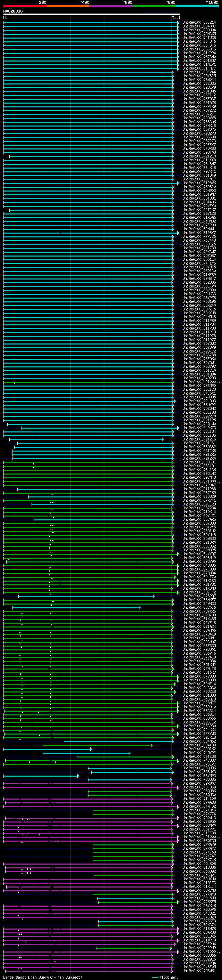Viewport: 222px width, 980px height.
Task: Open hit UniRef100_Q6J214
Action: click(199, 23)
